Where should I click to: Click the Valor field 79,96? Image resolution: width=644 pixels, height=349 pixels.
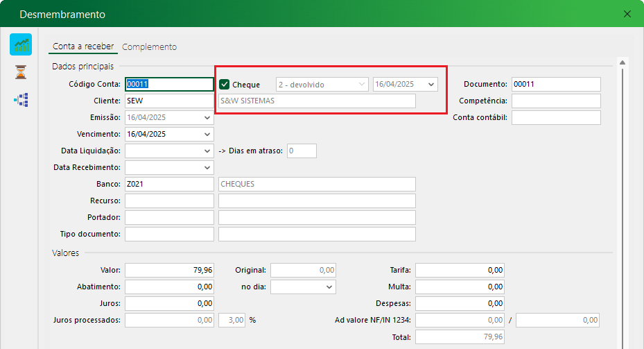click(x=169, y=270)
